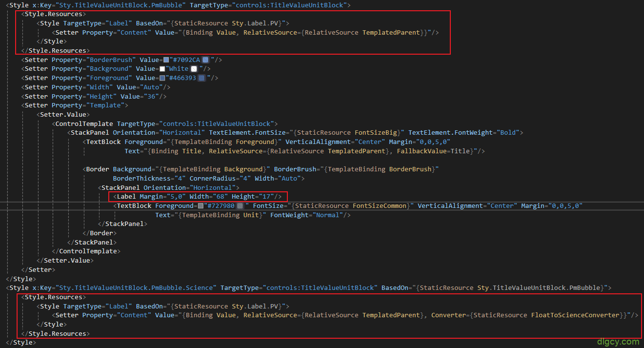This screenshot has height=348, width=644.
Task: Click the closing ControlTemplate tag
Action: pyautogui.click(x=88, y=251)
